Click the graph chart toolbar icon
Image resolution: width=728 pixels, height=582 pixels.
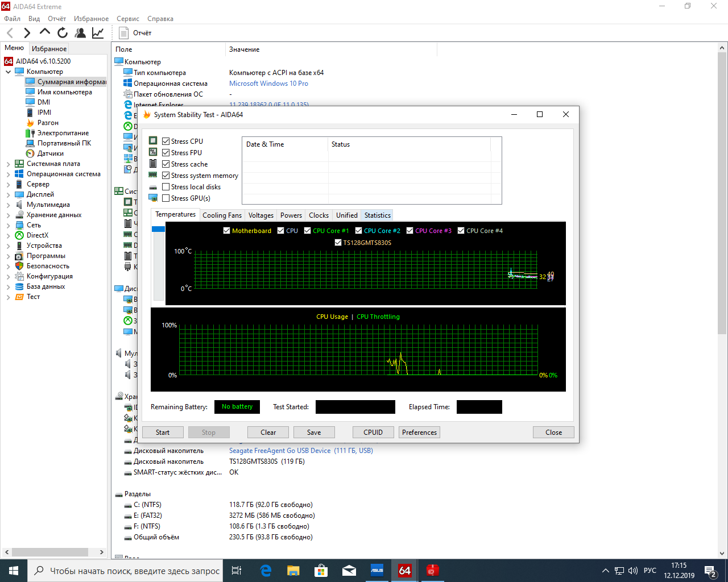[98, 33]
